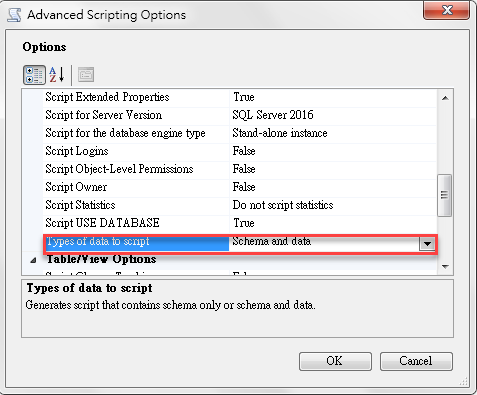Close the Advanced Scripting Options dialog
Screen dimensions: 477x395
coord(447,10)
